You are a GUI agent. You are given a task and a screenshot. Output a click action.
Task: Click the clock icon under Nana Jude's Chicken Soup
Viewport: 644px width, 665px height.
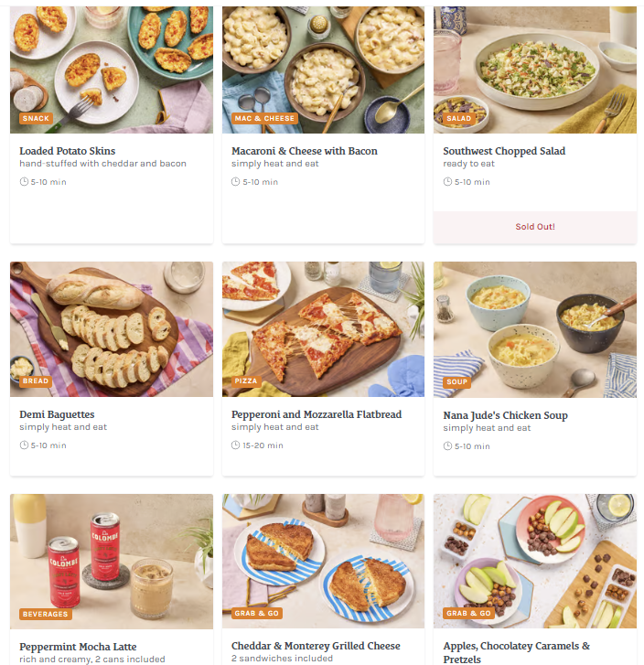click(447, 446)
